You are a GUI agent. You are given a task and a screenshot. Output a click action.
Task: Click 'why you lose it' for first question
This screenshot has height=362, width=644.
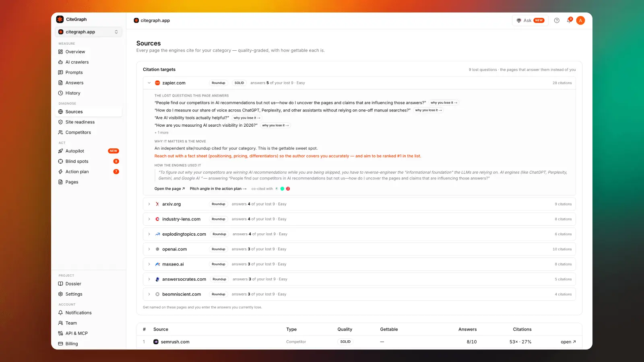(444, 103)
